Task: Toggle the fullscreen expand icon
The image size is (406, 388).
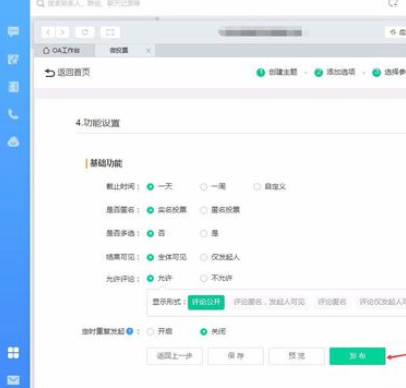Action: 110,32
